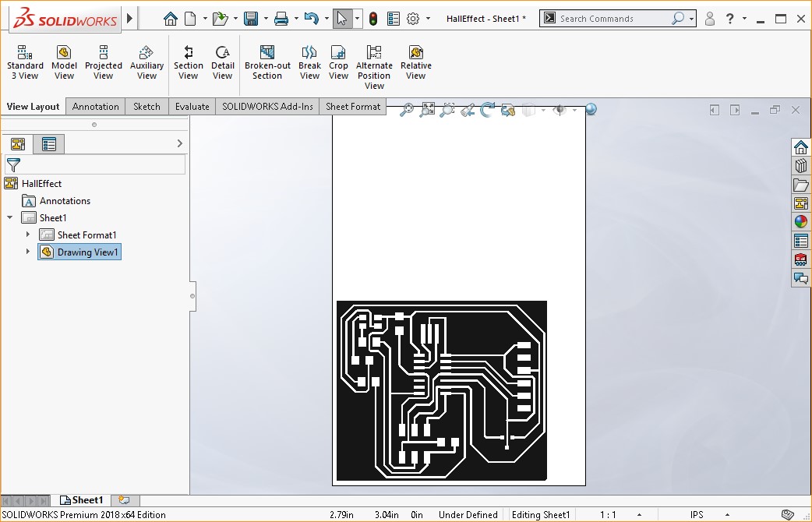Screen dimensions: 812x522
Task: Add a Detail View
Action: (x=223, y=62)
